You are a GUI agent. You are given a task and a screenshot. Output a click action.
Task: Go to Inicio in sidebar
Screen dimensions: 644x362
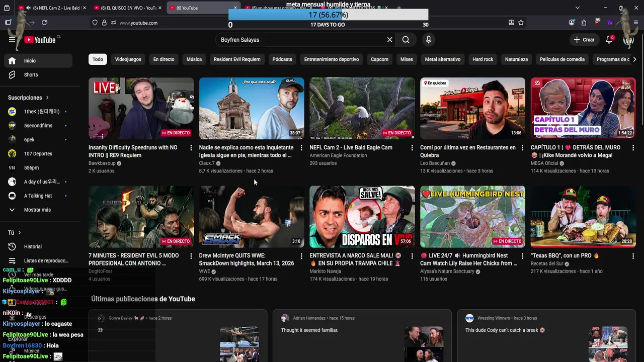[39, 61]
